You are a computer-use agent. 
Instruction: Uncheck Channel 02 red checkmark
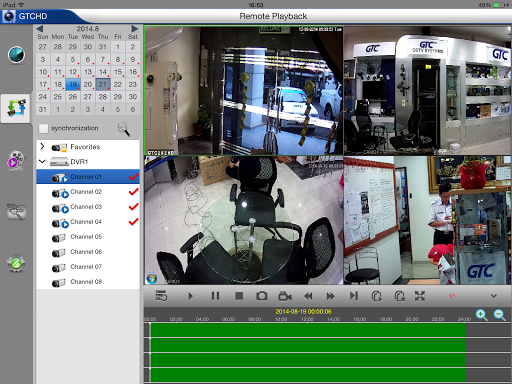click(133, 192)
